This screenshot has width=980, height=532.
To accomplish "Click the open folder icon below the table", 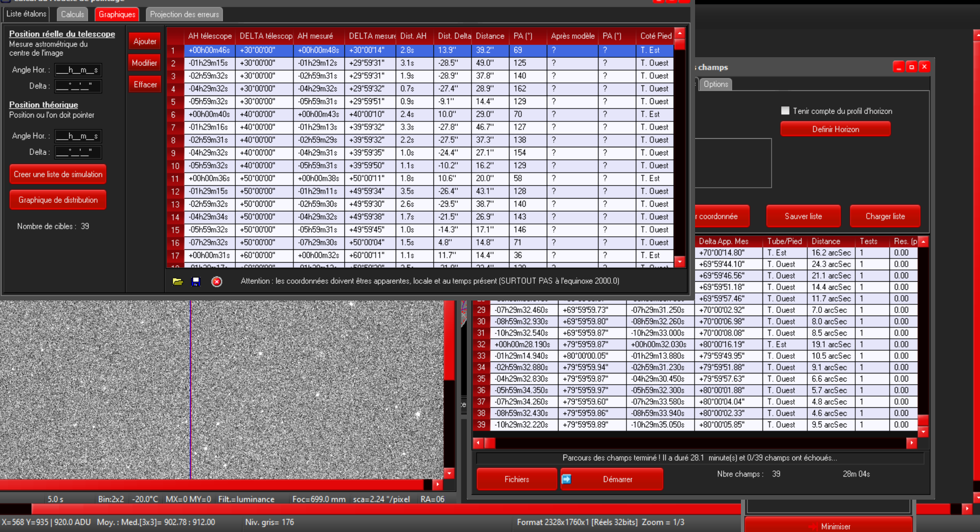I will (x=178, y=282).
